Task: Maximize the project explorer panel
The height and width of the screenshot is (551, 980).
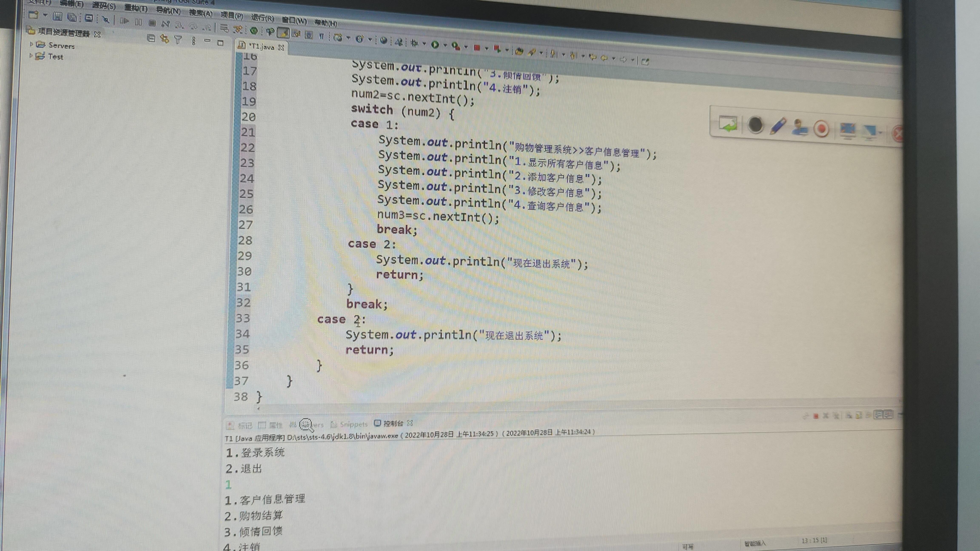Action: pos(220,43)
